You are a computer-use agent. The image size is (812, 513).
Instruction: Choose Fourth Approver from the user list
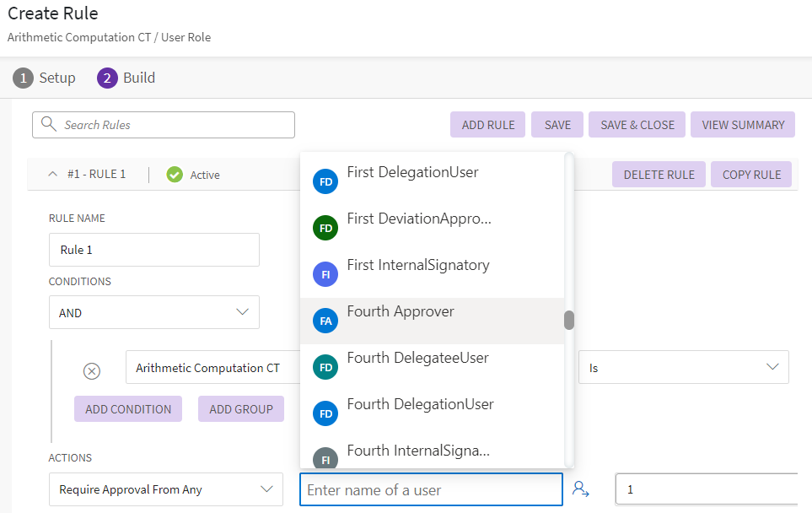401,312
